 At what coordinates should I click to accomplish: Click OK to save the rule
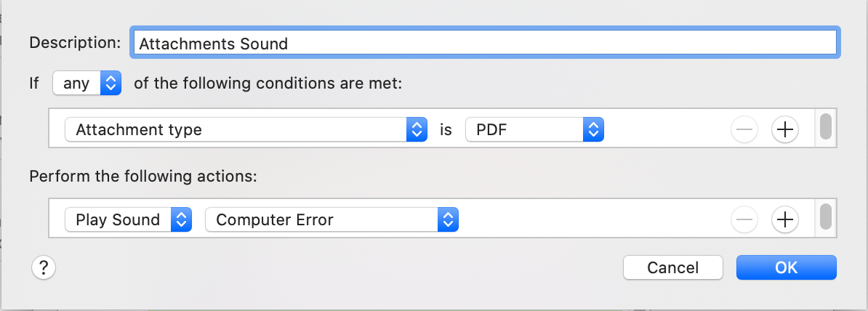(786, 267)
